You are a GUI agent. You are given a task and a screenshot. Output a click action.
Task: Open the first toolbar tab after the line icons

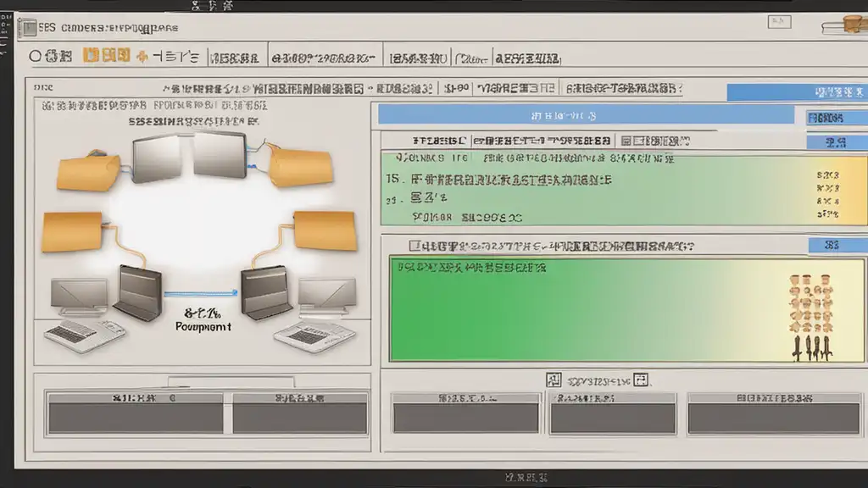[236, 58]
